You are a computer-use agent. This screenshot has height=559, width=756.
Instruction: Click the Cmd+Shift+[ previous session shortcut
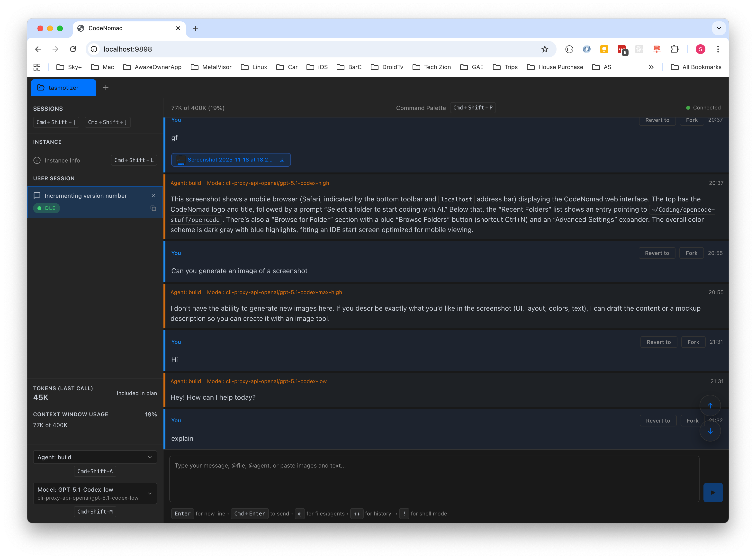pos(56,122)
